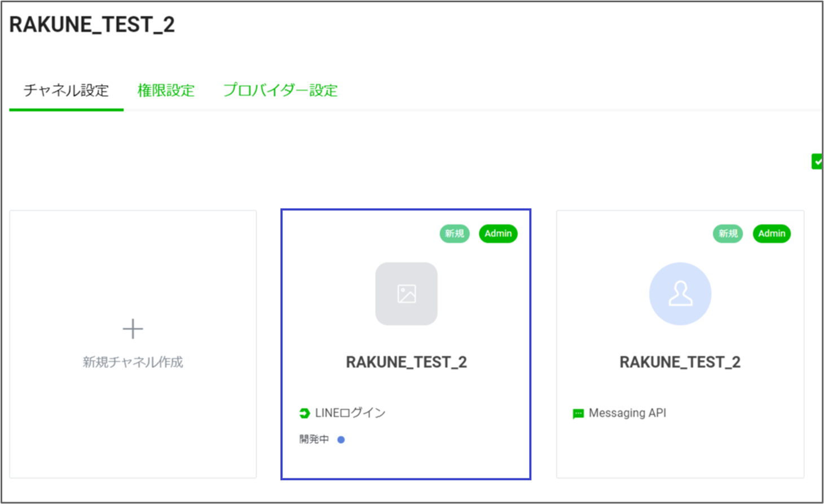Open the チャネル設定 tab
This screenshot has height=504, width=824.
(x=66, y=90)
